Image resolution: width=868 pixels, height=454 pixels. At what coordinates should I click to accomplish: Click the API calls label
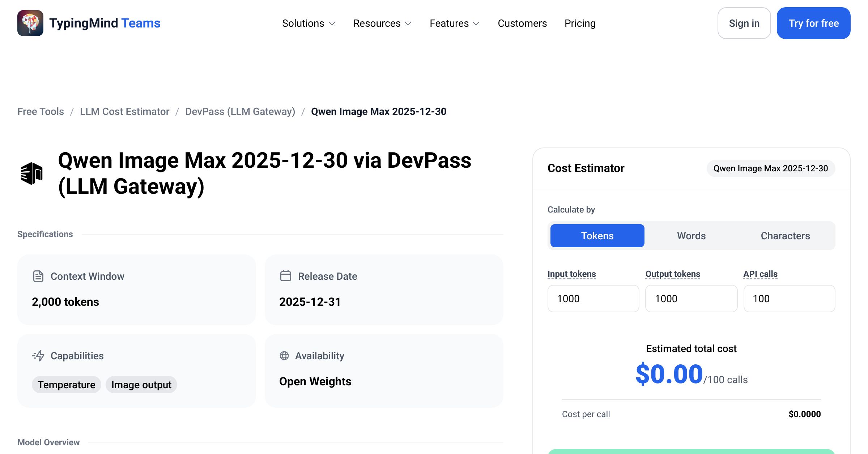761,274
